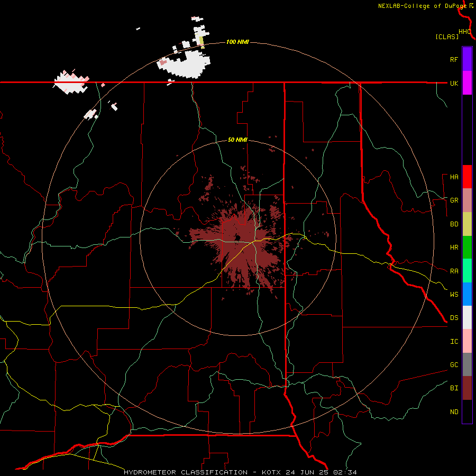Click the BD legend label
476x476 pixels.
tap(454, 224)
